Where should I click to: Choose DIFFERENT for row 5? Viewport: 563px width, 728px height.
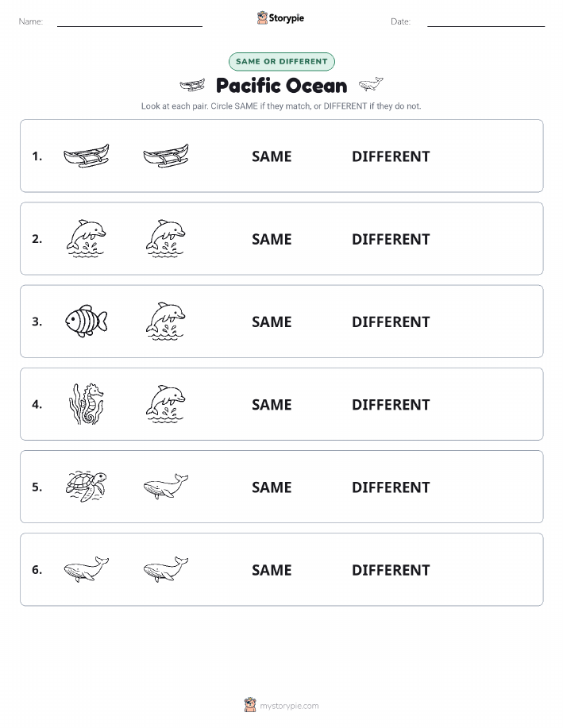click(x=391, y=487)
